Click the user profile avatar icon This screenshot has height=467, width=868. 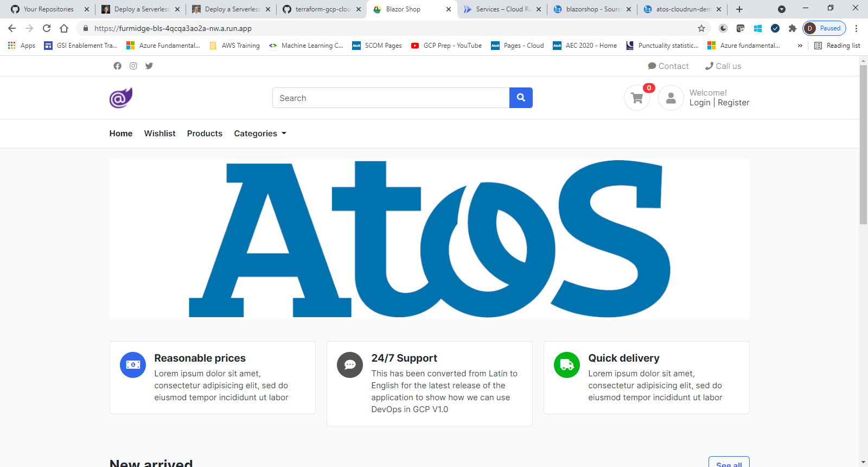coord(671,98)
